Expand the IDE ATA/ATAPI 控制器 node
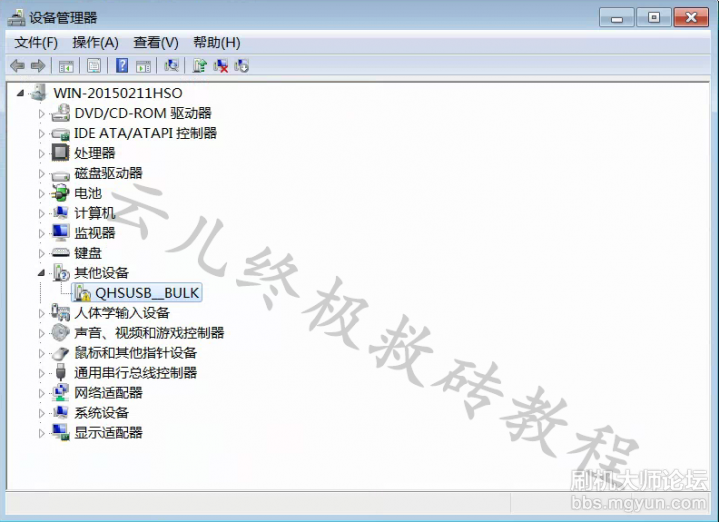The image size is (719, 522). tap(42, 133)
